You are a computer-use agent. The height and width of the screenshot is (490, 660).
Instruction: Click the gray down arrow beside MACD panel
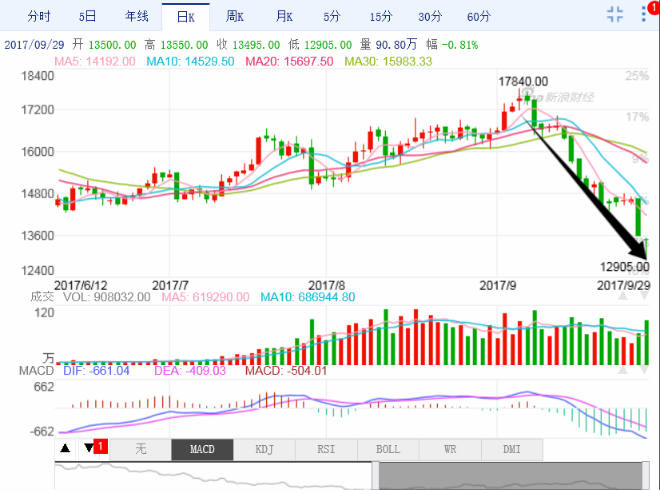click(x=644, y=370)
